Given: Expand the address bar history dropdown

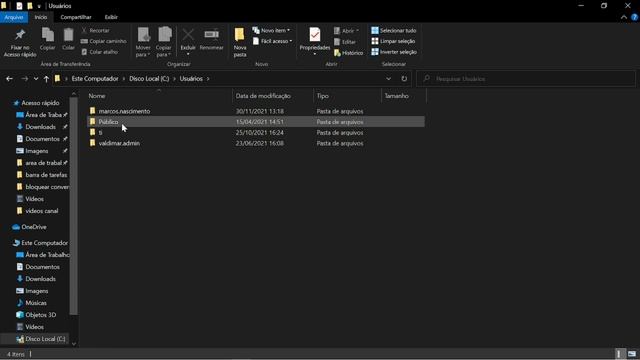Looking at the screenshot, I should [x=388, y=79].
